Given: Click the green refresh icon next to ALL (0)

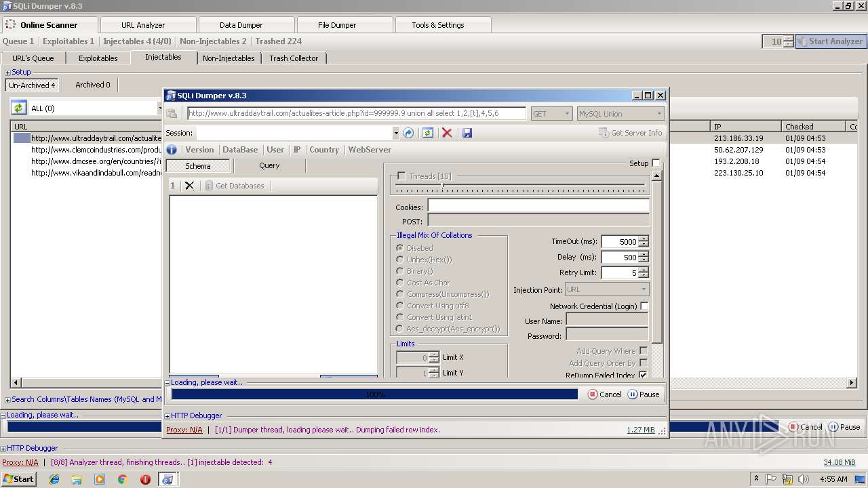Looking at the screenshot, I should coord(18,108).
